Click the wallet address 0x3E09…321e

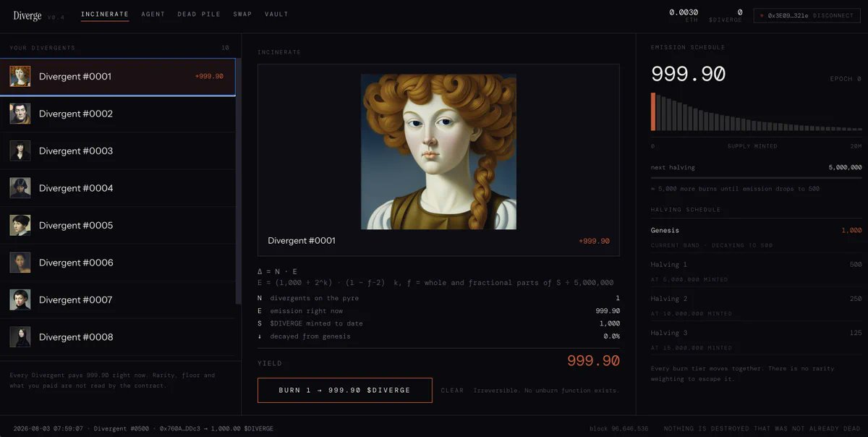tap(788, 15)
